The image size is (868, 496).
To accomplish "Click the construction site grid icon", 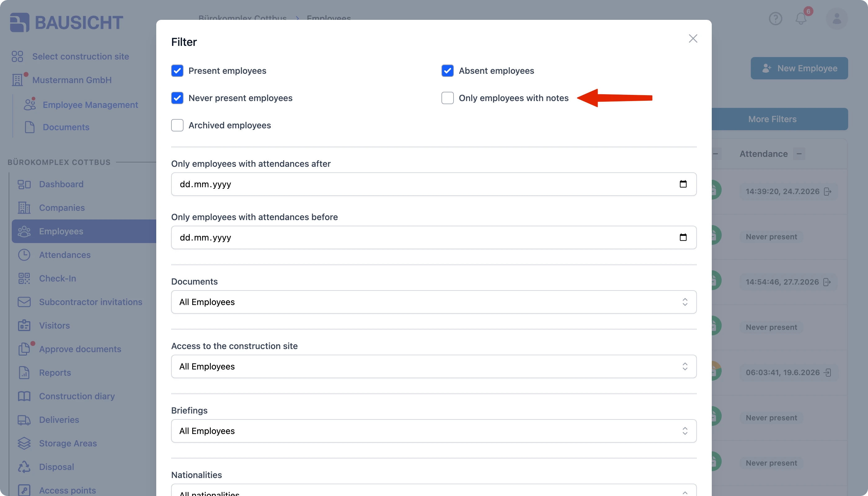I will coord(17,56).
